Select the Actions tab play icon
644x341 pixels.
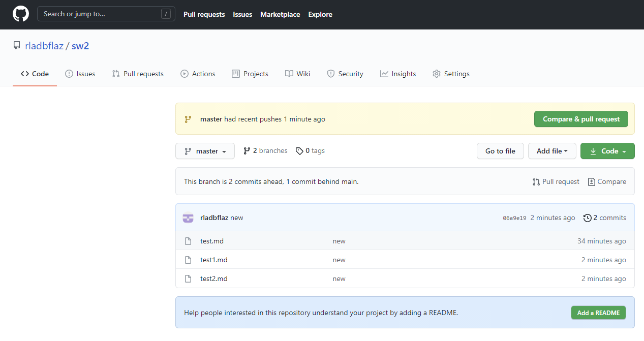185,74
